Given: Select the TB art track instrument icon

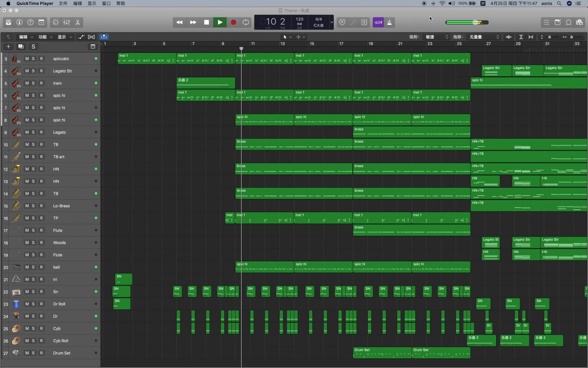Looking at the screenshot, I should pyautogui.click(x=16, y=157).
